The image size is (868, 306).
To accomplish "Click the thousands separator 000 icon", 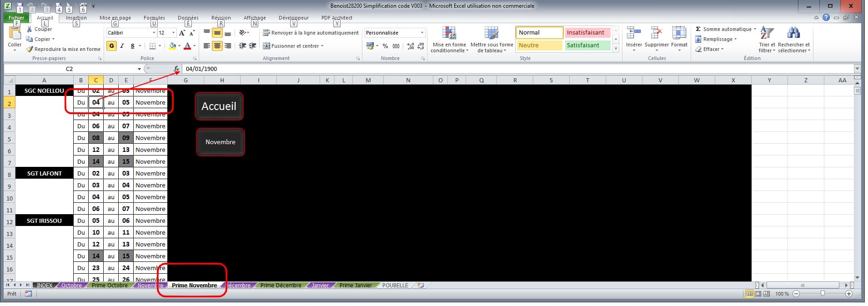I will tap(396, 46).
